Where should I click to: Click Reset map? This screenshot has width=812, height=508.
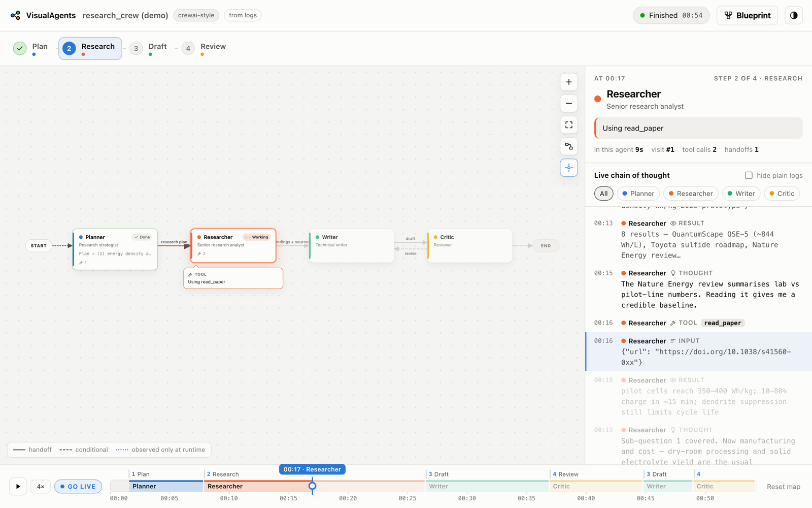point(783,487)
